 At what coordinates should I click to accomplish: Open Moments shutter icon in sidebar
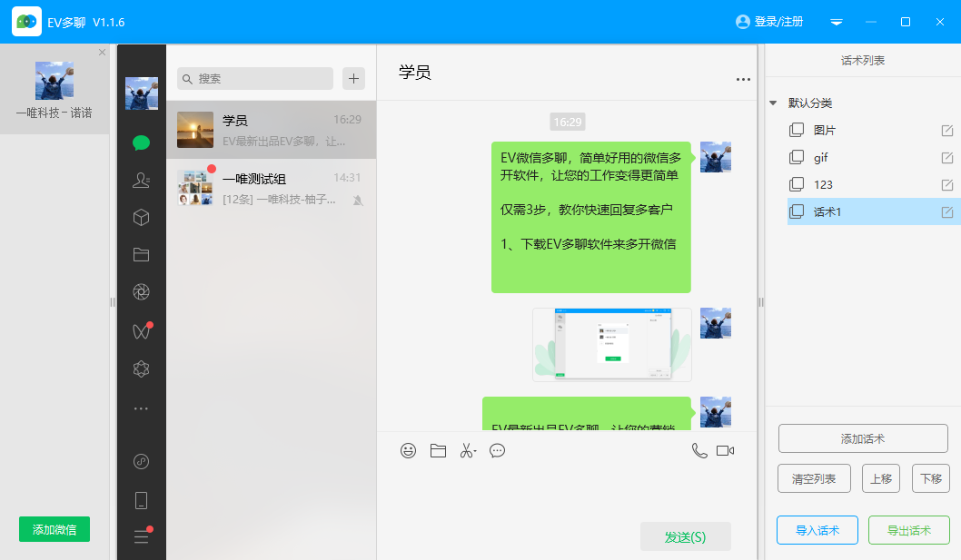click(x=141, y=292)
